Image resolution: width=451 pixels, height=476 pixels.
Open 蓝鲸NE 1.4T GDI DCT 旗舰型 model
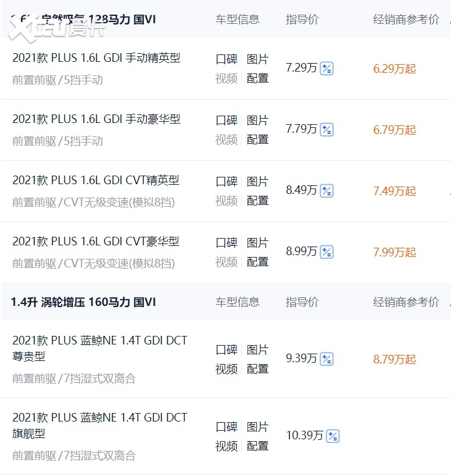[100, 425]
